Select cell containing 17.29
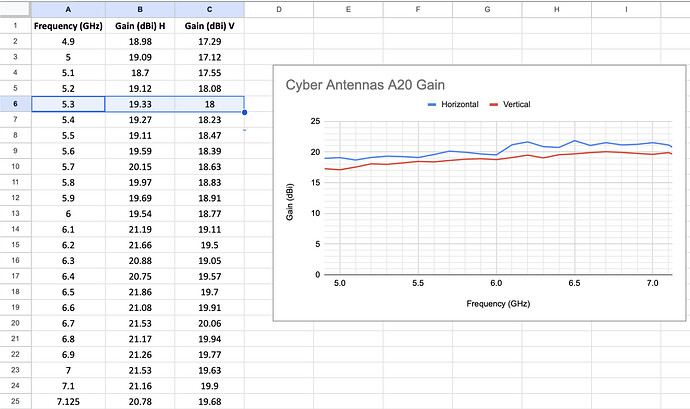Viewport: 690px width, 409px height. point(209,41)
